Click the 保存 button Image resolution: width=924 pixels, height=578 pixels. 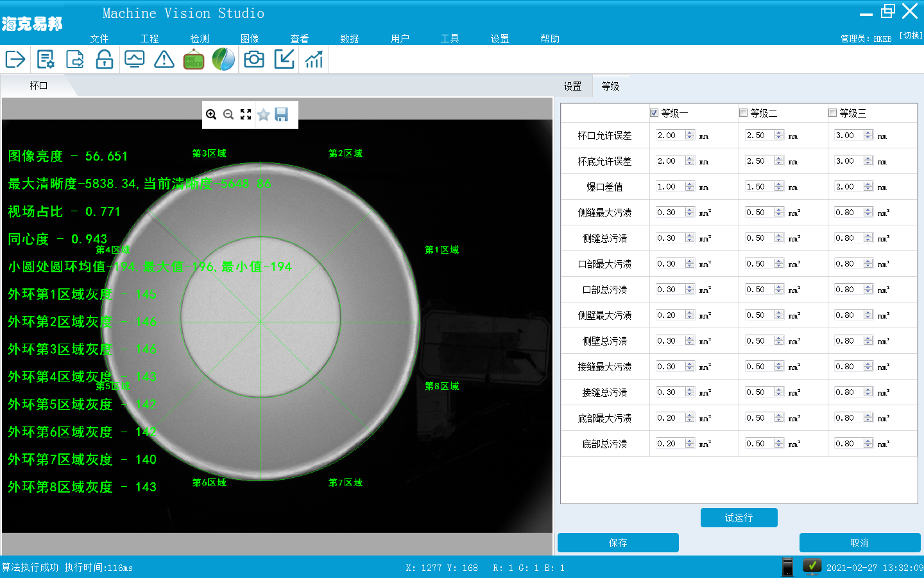pyautogui.click(x=618, y=543)
